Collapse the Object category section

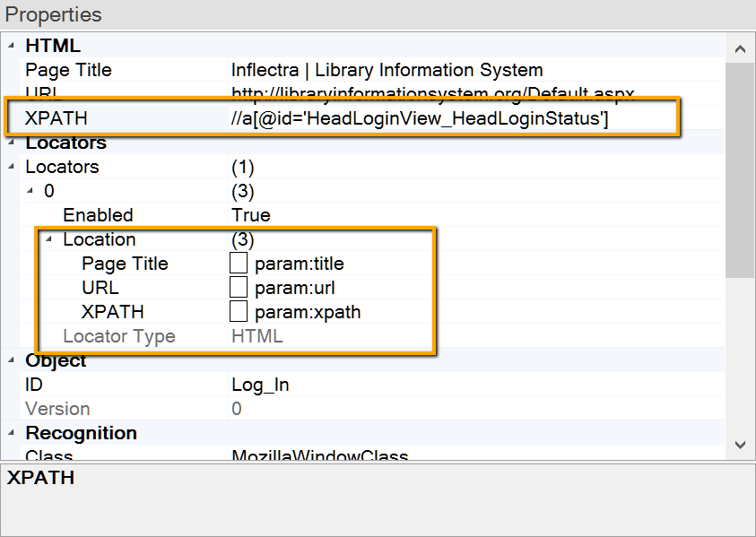pyautogui.click(x=12, y=360)
